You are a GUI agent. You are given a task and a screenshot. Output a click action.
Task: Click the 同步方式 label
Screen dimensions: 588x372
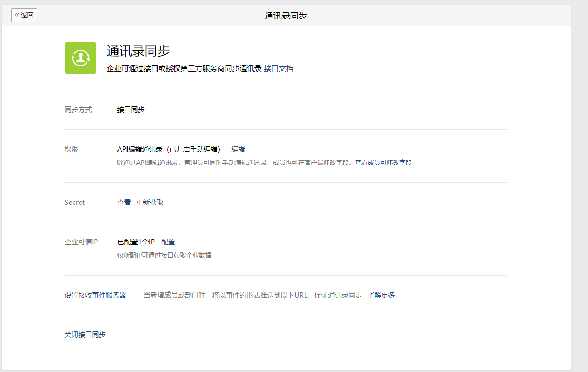tap(79, 110)
